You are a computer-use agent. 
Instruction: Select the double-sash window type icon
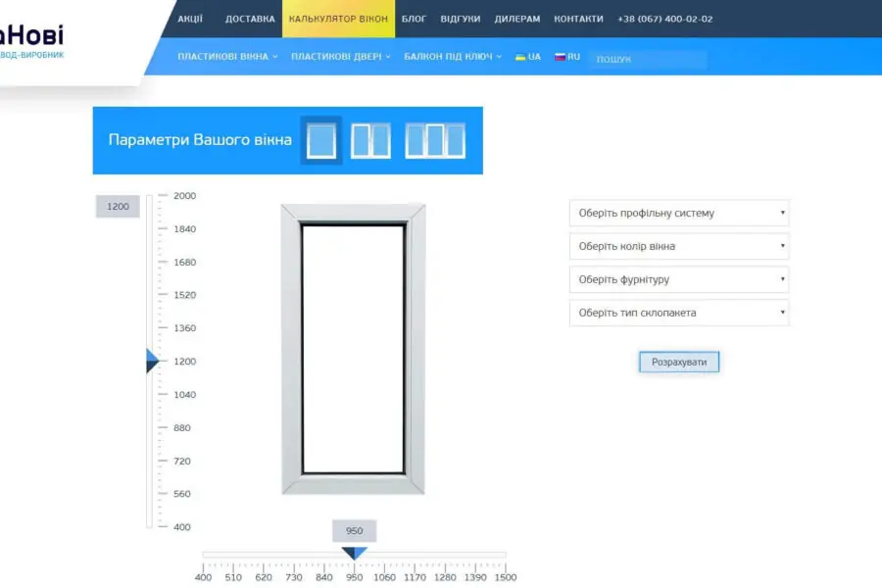370,141
